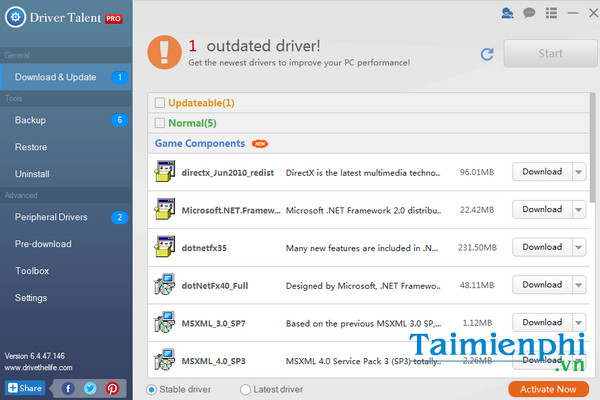The width and height of the screenshot is (600, 400).
Task: Click the Normal(5) label text
Action: tap(192, 123)
